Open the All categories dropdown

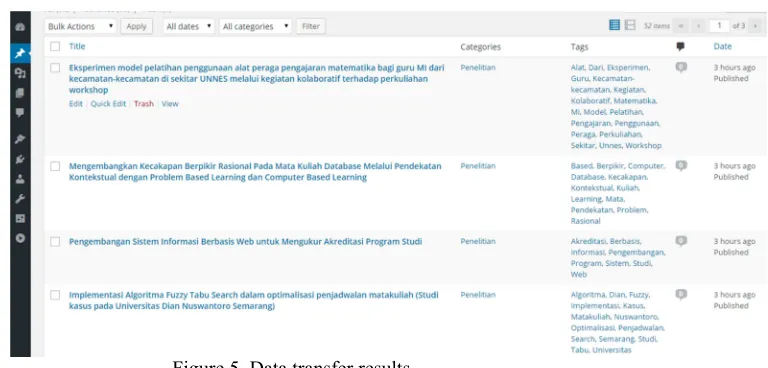coord(255,26)
